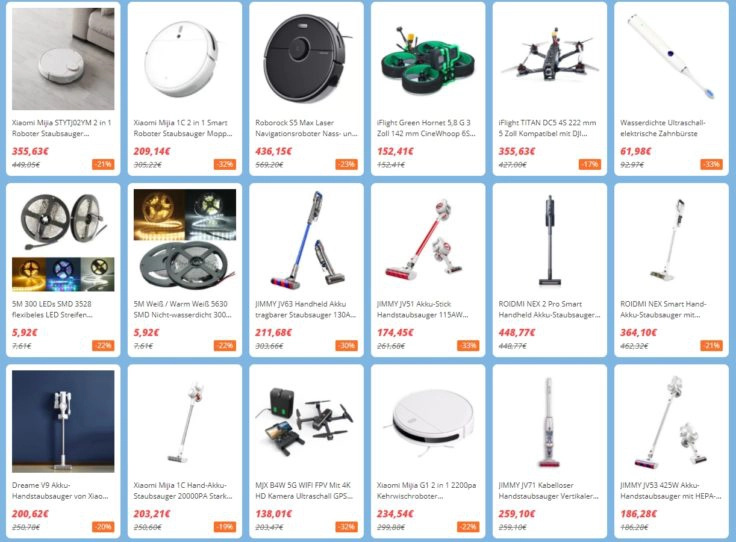
Task: Open the Roborock S5 Max product image
Action: (x=306, y=59)
